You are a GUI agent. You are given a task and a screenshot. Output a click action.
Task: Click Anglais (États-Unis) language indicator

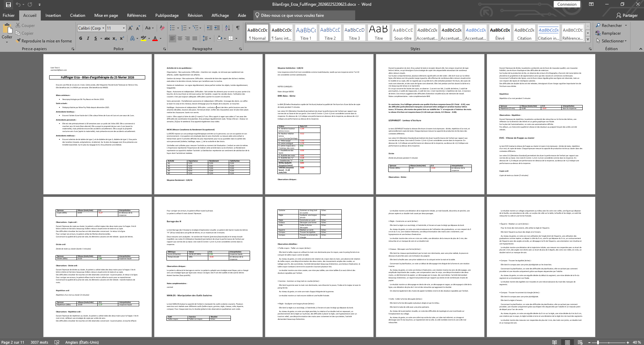82,342
